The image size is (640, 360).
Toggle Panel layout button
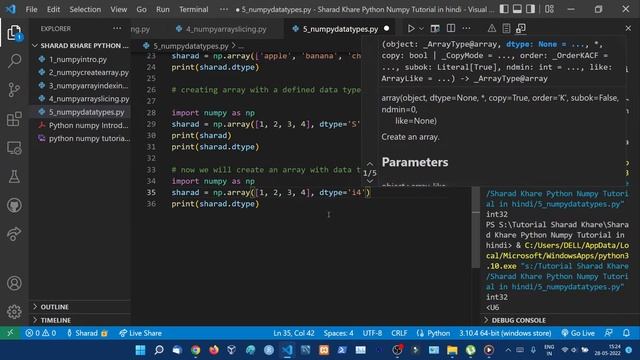517,9
